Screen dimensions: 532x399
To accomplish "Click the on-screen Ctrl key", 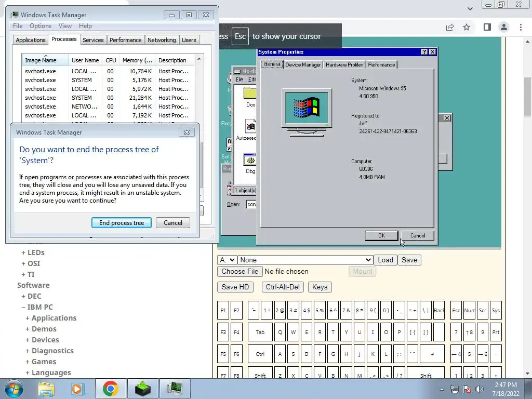I will click(x=260, y=354).
